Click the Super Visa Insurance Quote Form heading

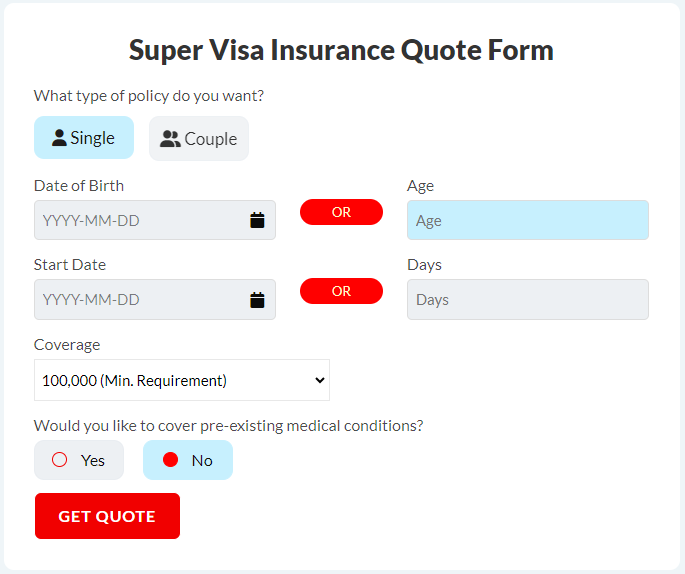[x=341, y=50]
